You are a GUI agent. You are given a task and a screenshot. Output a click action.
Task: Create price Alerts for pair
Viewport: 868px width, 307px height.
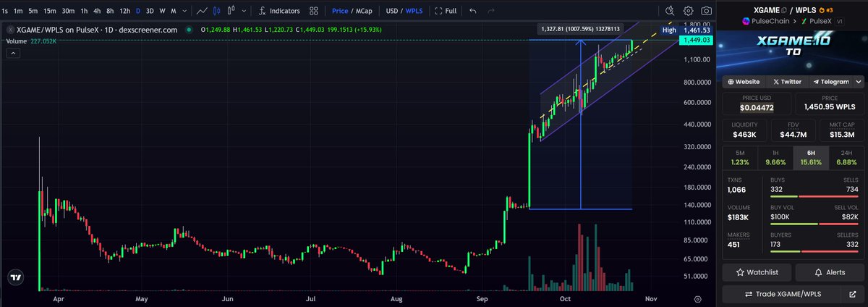[830, 272]
